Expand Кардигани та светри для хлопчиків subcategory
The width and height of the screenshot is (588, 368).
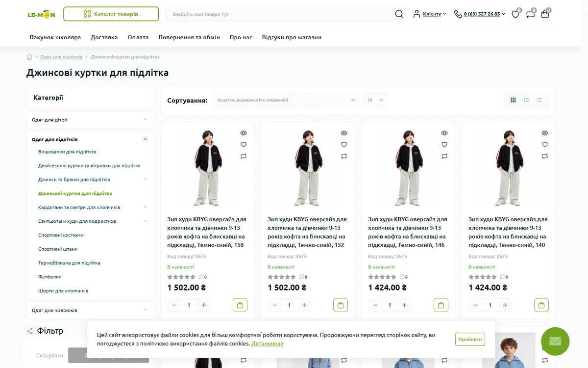click(x=145, y=207)
